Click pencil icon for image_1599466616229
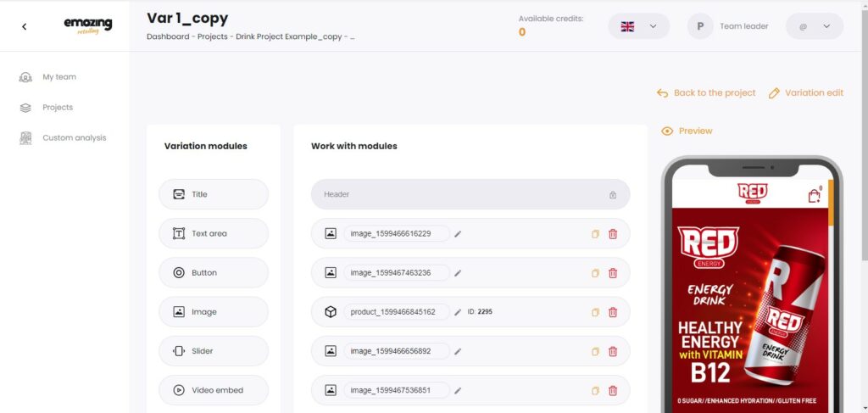Image resolution: width=868 pixels, height=413 pixels. click(x=458, y=234)
